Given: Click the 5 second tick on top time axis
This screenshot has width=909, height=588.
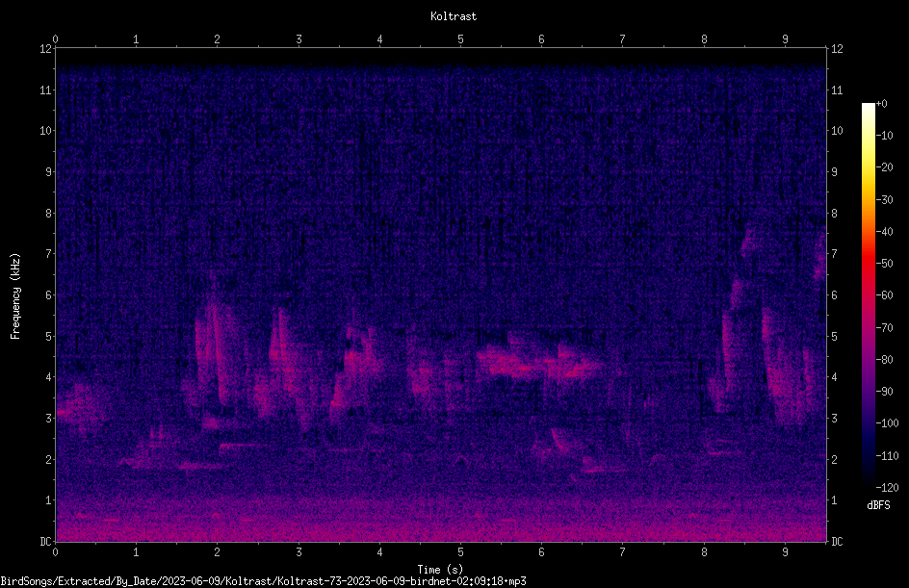Looking at the screenshot, I should 460,39.
